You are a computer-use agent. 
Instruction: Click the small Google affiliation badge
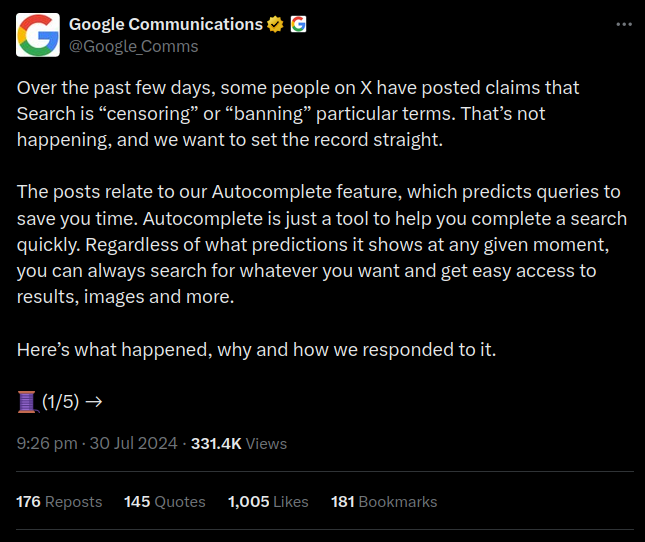tap(297, 24)
